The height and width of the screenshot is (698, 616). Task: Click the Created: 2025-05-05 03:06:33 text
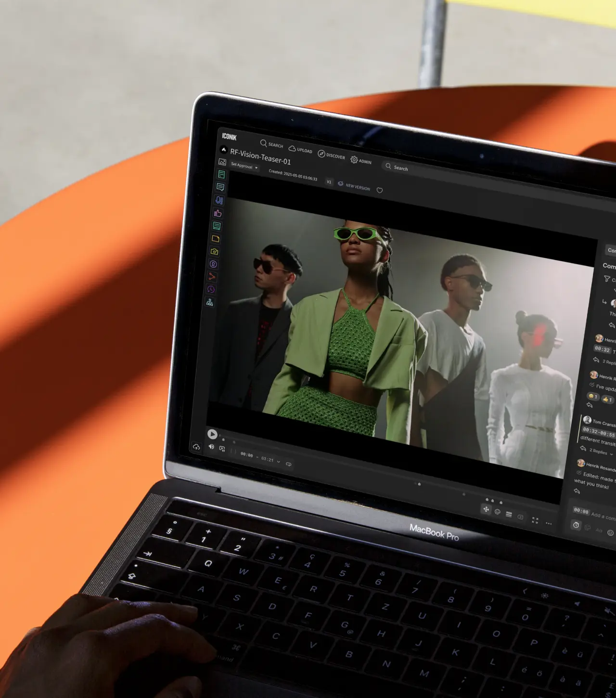tap(293, 175)
